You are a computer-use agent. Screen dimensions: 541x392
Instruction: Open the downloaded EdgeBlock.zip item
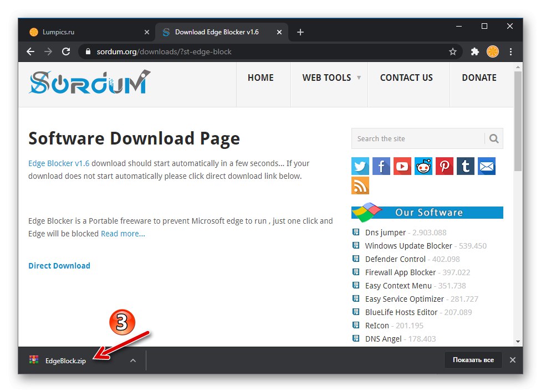pos(65,361)
